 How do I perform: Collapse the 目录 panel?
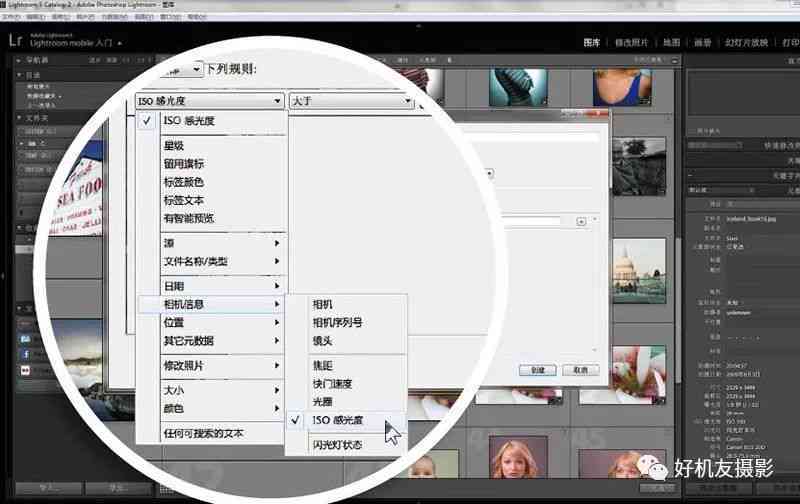[x=19, y=75]
